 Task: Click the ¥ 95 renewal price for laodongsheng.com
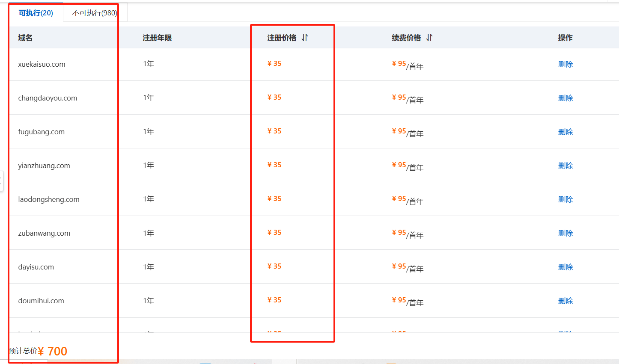(399, 198)
